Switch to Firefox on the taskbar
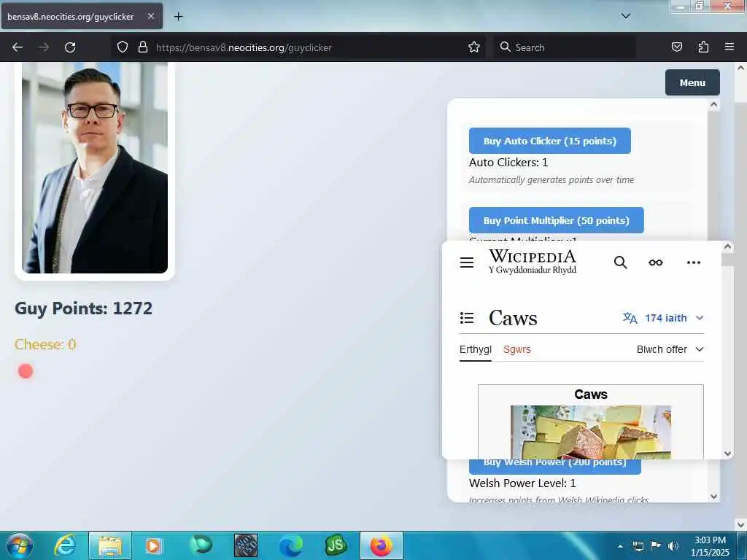 381,545
